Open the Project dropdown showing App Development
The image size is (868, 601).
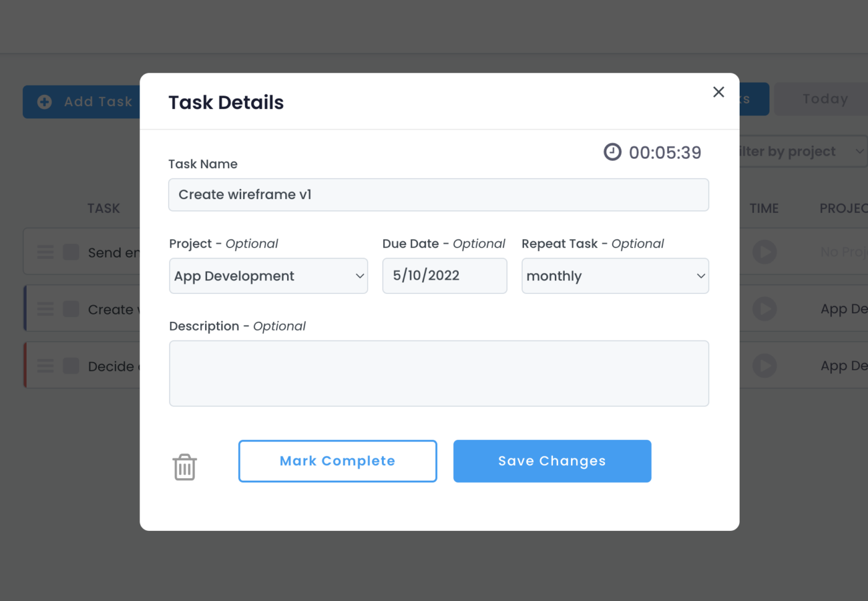pos(268,276)
